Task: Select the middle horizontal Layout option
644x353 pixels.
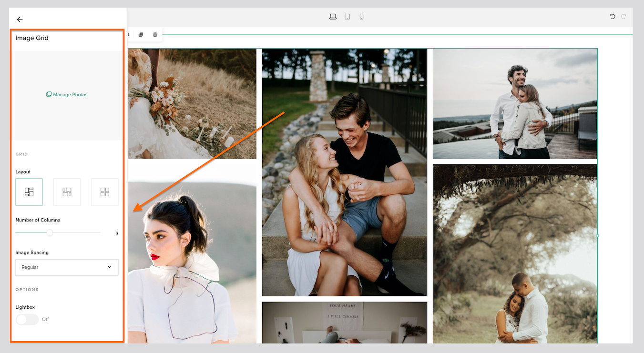Action: coord(67,192)
